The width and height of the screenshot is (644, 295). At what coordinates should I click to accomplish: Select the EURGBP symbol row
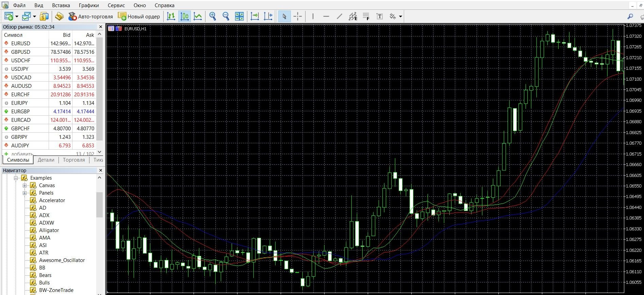49,112
